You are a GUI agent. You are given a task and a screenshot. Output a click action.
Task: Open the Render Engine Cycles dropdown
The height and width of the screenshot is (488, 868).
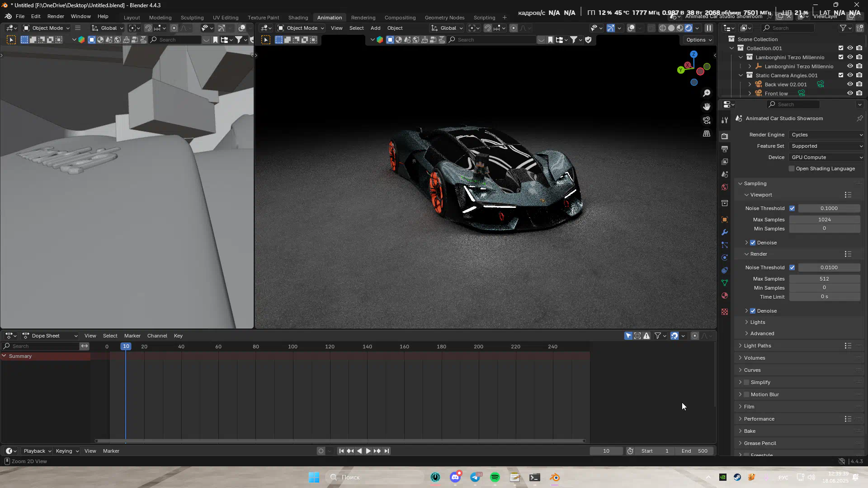tap(826, 135)
